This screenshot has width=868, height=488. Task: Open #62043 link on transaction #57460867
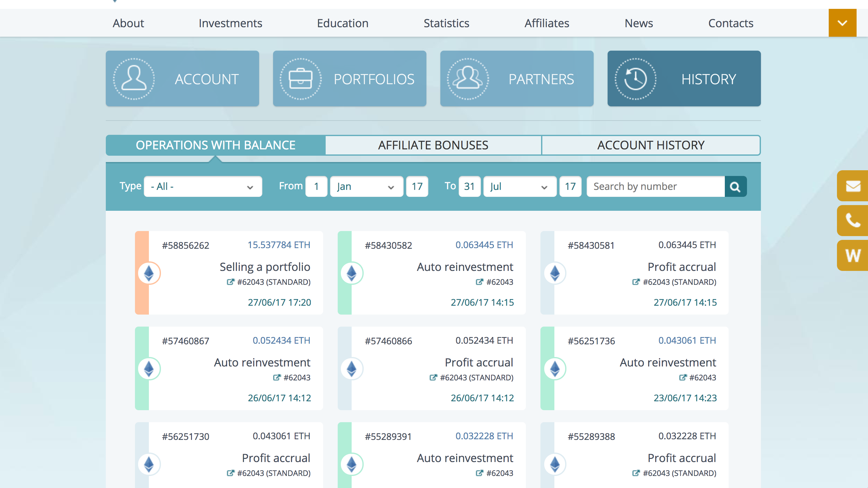coord(297,378)
